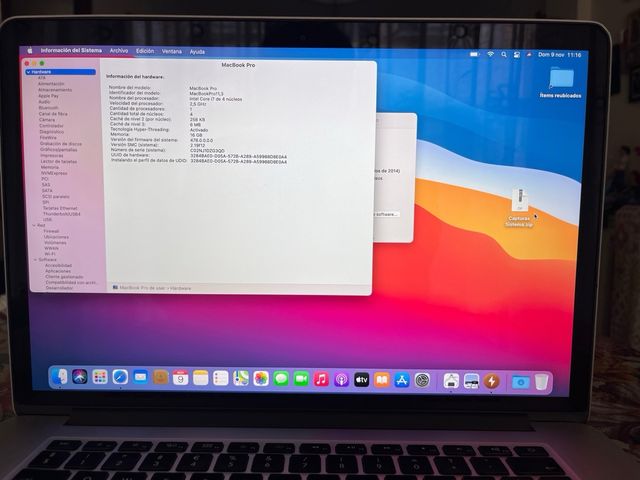Open Contacts app in the Dock

(160, 378)
